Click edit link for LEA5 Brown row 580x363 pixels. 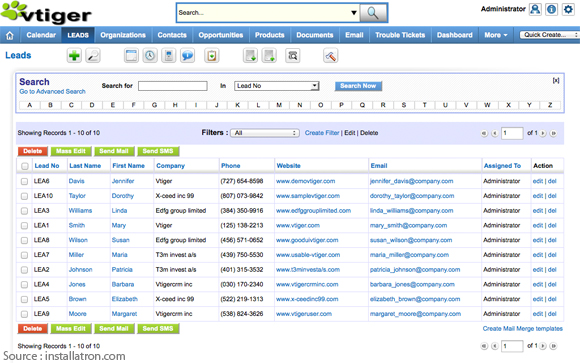tap(538, 299)
